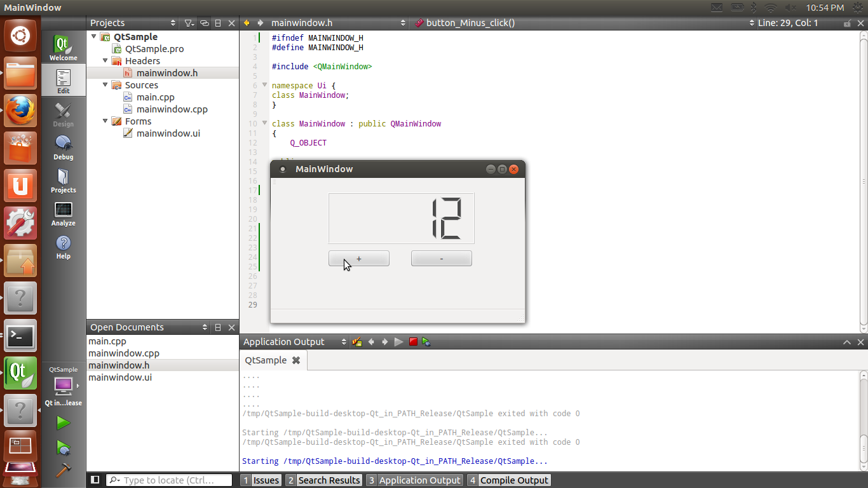Go to next item in Application Output
The width and height of the screenshot is (868, 488).
click(384, 342)
